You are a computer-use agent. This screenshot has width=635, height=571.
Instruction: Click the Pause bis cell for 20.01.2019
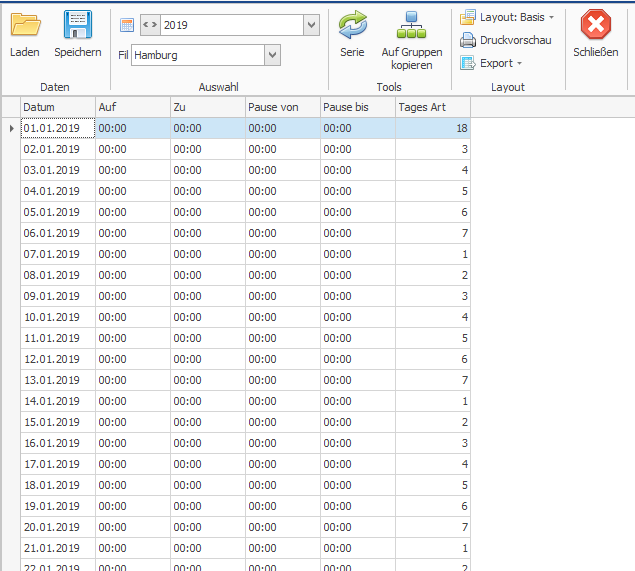tap(357, 527)
